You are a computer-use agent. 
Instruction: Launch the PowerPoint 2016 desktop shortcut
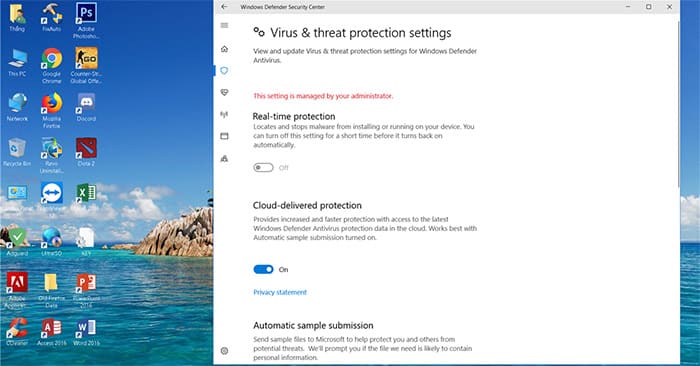[x=86, y=290]
